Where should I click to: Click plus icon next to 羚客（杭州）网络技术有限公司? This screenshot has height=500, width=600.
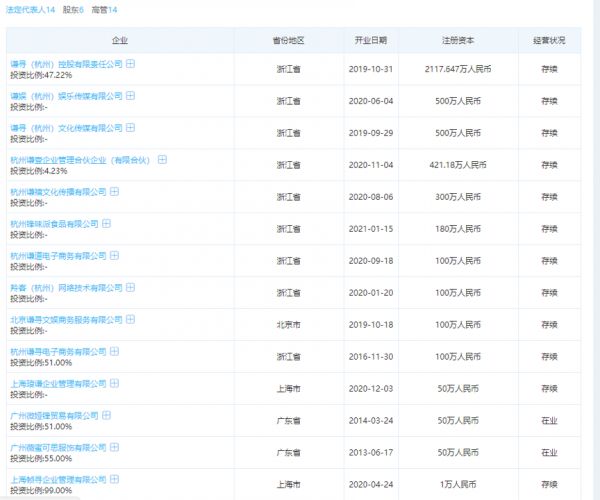[x=130, y=287]
